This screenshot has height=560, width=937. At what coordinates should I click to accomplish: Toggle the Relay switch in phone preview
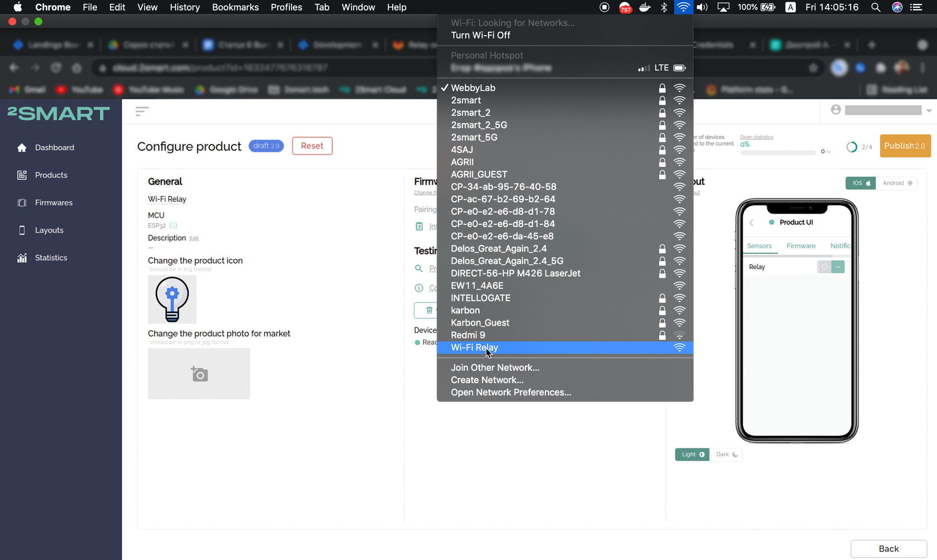coord(830,267)
